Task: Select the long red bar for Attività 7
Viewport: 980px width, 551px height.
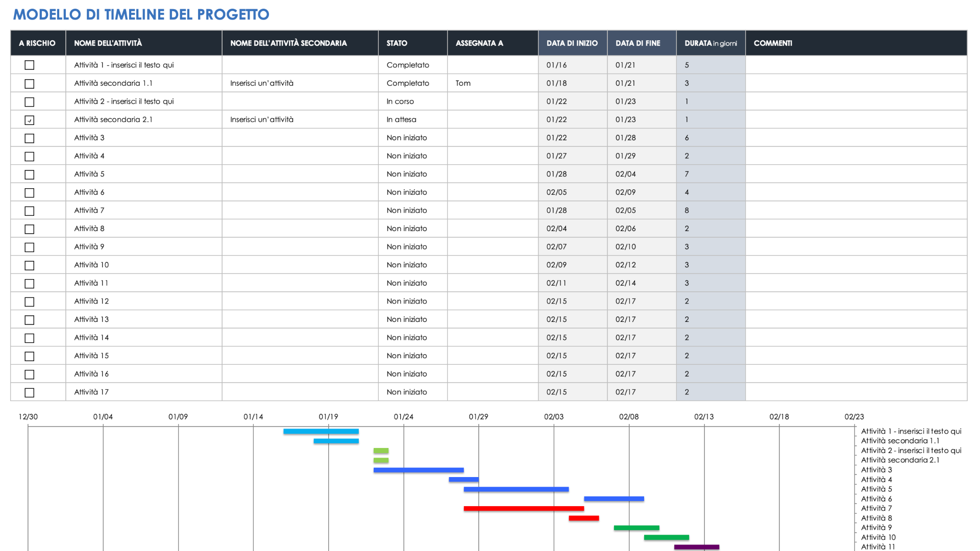Action: click(x=524, y=509)
